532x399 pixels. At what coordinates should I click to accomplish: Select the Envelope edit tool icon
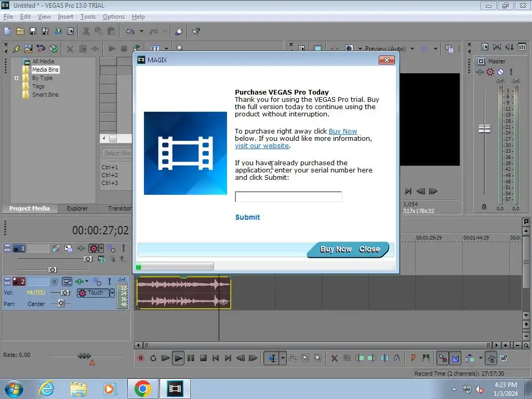pos(293,358)
